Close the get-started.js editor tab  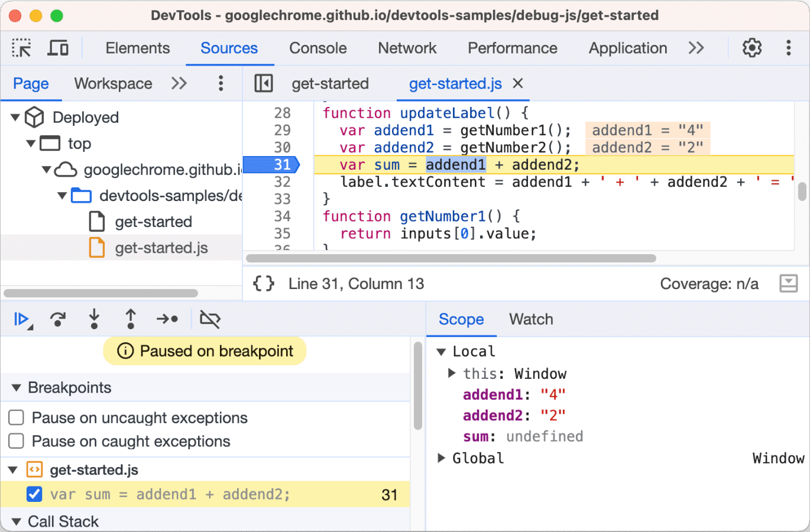click(x=518, y=83)
